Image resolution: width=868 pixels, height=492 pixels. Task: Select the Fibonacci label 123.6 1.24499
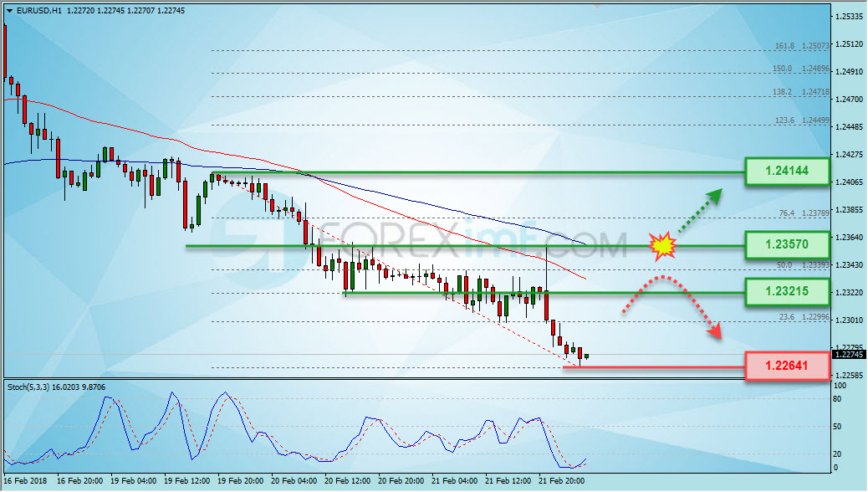pyautogui.click(x=802, y=120)
